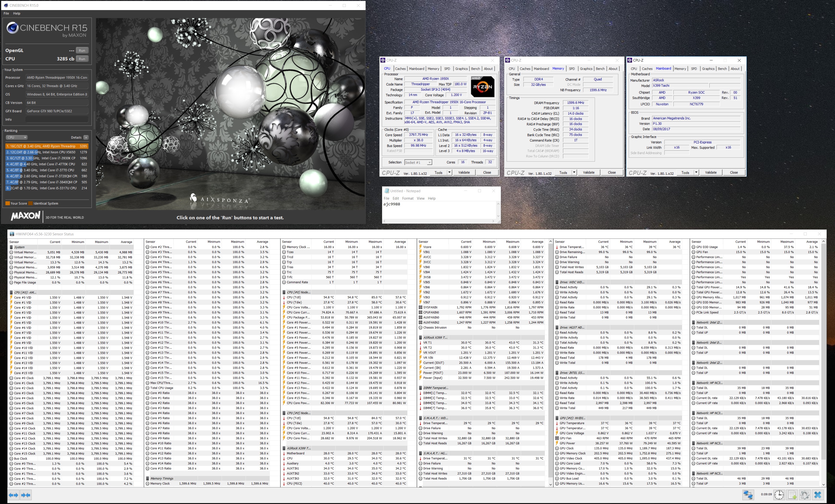Open Format menu in Notepad
835x504 pixels.
point(408,198)
